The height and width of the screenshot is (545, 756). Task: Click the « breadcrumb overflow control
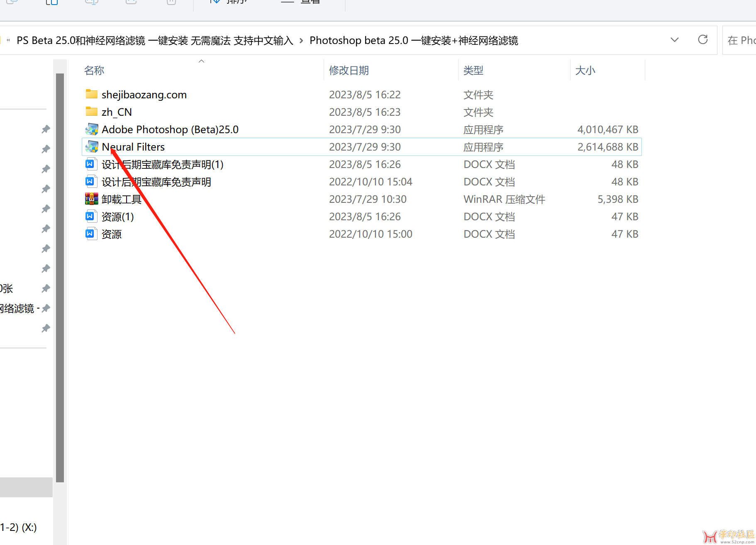[x=8, y=40]
